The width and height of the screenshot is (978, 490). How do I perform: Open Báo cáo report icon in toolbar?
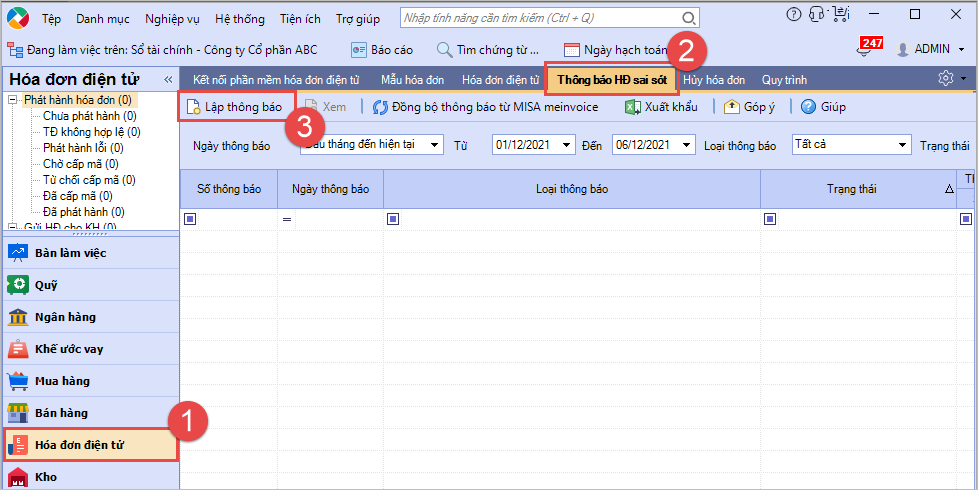(359, 49)
